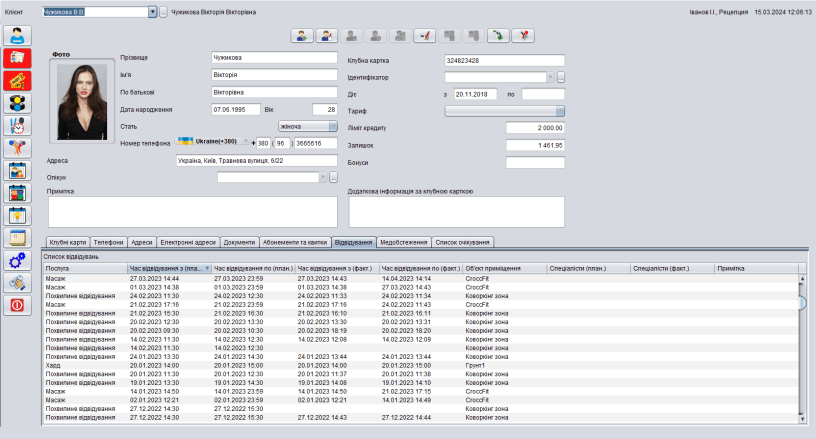The image size is (816, 439).
Task: Click the red pin toolbar icon
Action: (523, 35)
